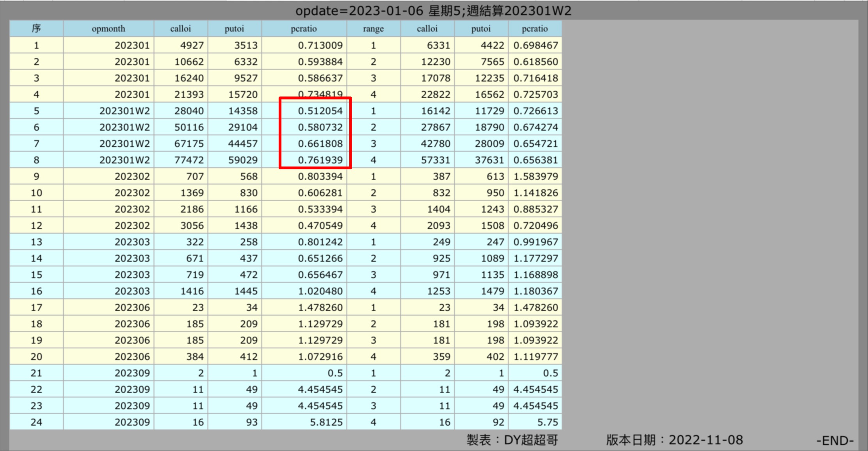The image size is (868, 451).
Task: Click the first pcratio column header
Action: 304,29
